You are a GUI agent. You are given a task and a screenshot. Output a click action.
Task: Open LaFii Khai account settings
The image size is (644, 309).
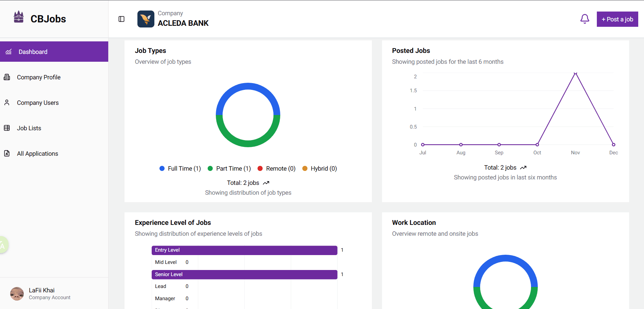41,293
